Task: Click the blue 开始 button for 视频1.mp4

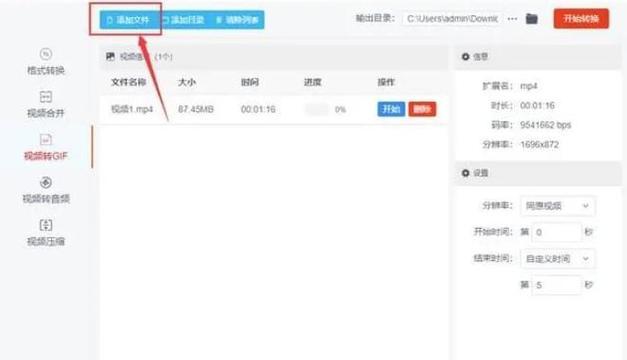Action: pos(391,109)
